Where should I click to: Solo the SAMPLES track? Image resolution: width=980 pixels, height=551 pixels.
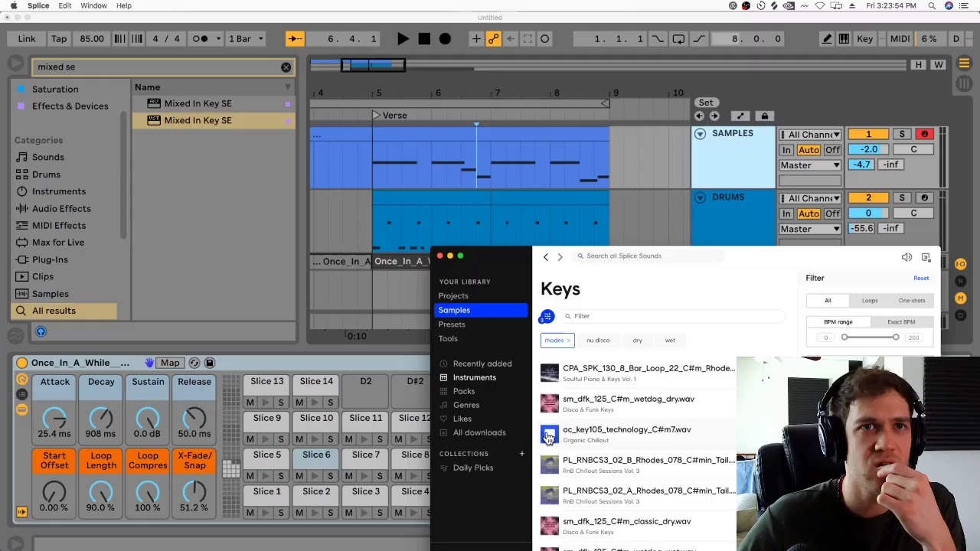[x=902, y=135]
